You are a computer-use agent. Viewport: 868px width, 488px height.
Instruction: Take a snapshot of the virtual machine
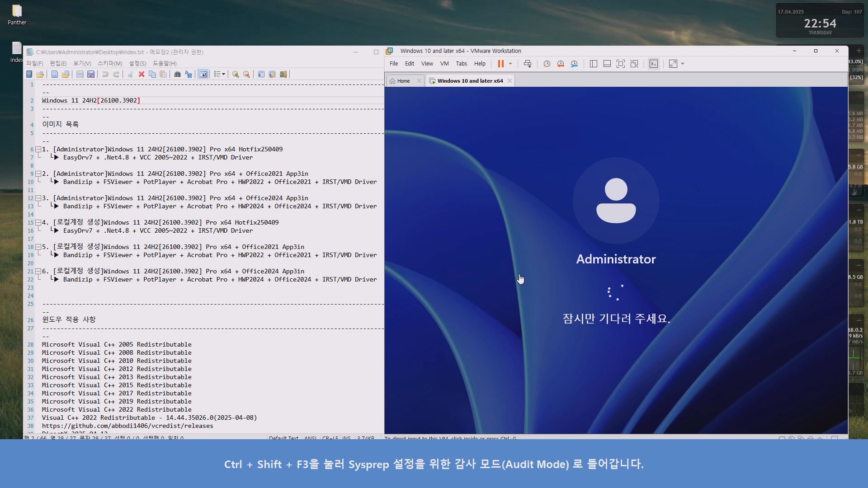click(x=547, y=64)
